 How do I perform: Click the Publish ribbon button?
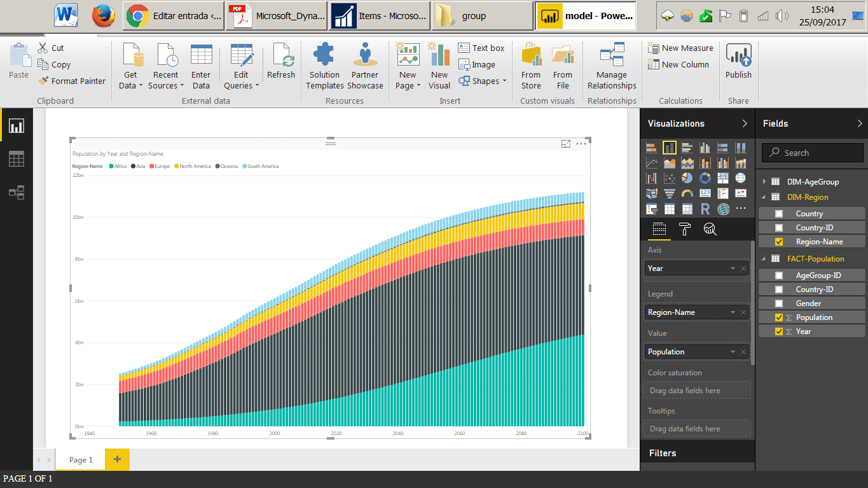[x=738, y=62]
